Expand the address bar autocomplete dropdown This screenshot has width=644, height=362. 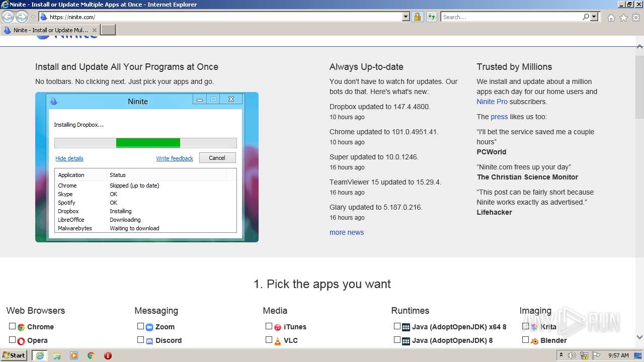[406, 17]
